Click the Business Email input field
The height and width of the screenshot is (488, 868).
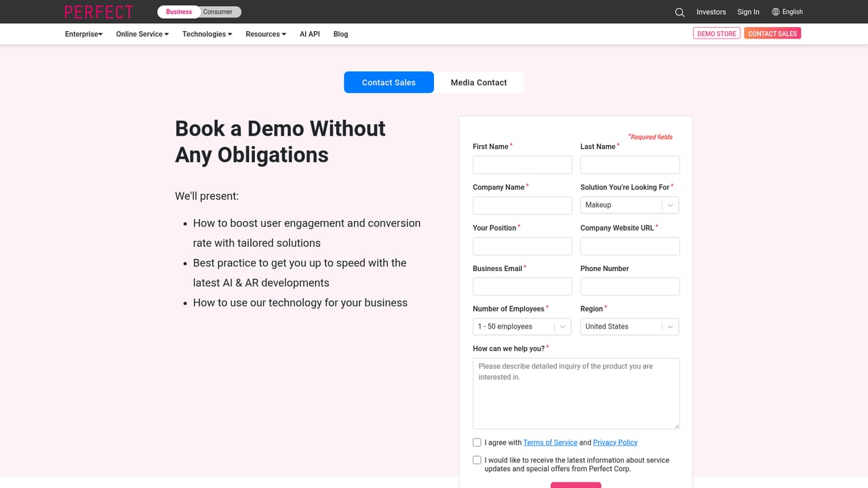522,287
